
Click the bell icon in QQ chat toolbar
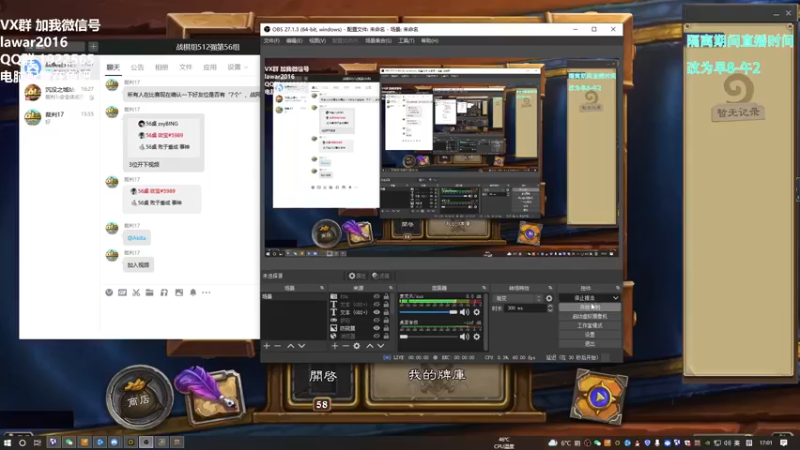pos(193,292)
